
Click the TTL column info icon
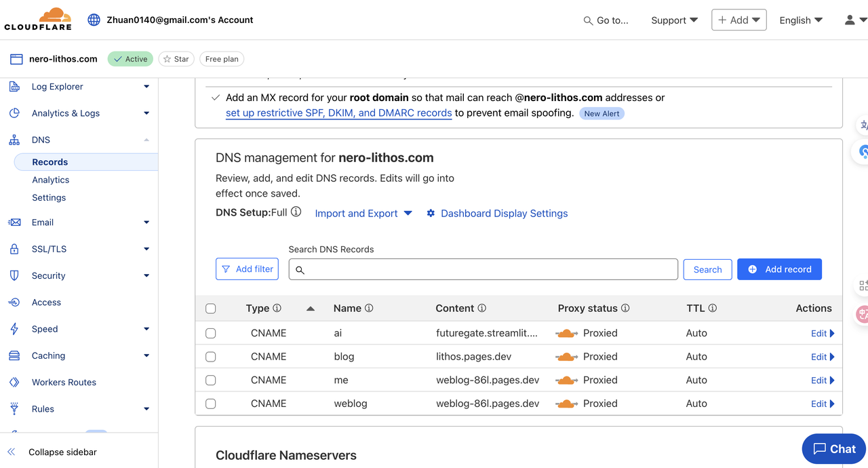[713, 308]
